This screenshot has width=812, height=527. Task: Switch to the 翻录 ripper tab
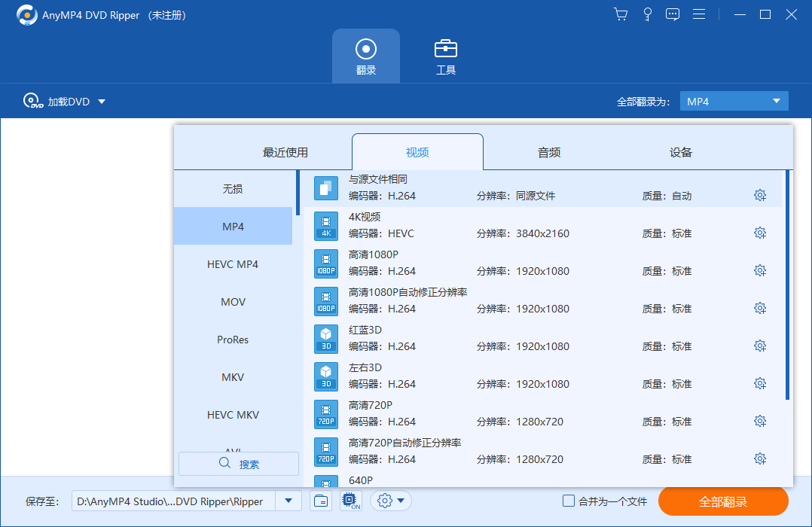(365, 56)
